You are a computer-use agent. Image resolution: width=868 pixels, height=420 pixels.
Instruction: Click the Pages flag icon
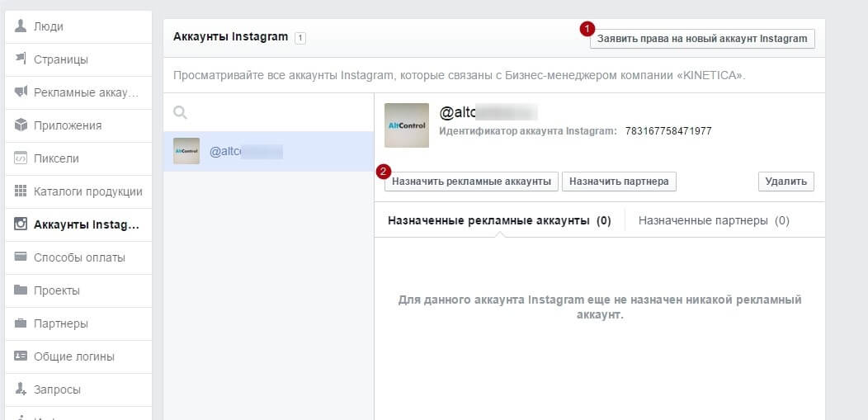21,59
